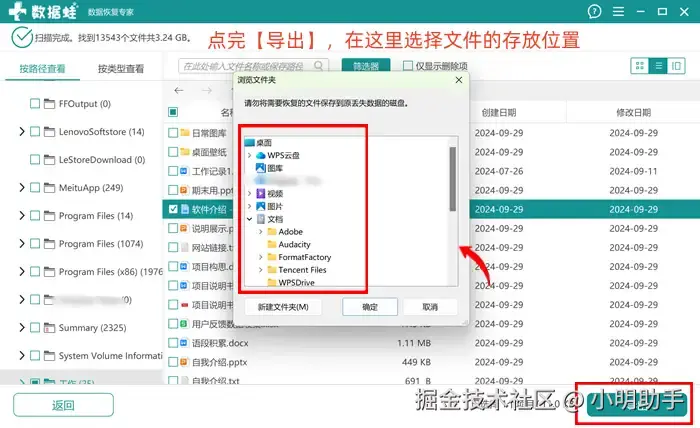Screen dimensions: 700x428
Task: Expand the Program Files (x86) node
Action: click(21, 272)
